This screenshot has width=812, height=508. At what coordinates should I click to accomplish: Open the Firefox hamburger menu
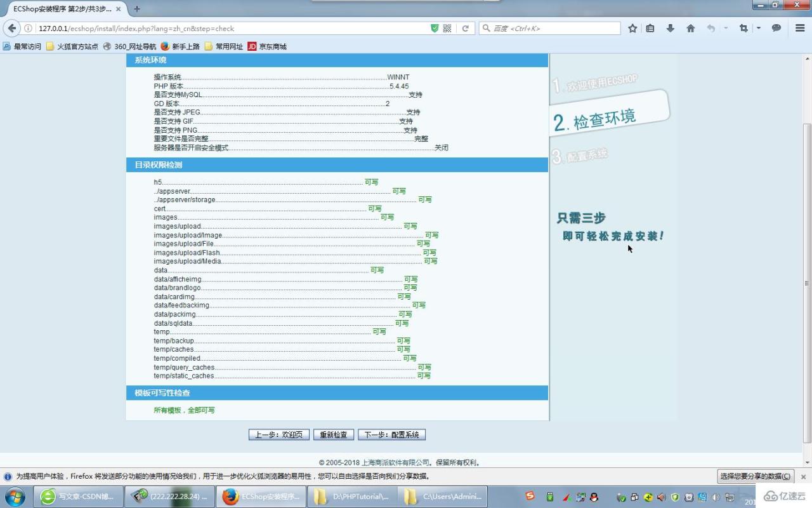point(800,29)
